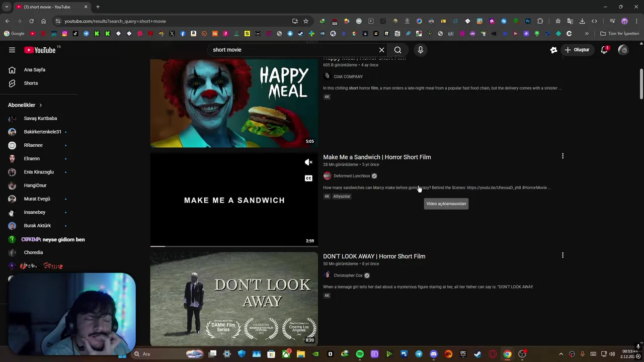Screen dimensions: 644x362
Task: Open the YouTube guide hamburger menu
Action: pyautogui.click(x=12, y=50)
